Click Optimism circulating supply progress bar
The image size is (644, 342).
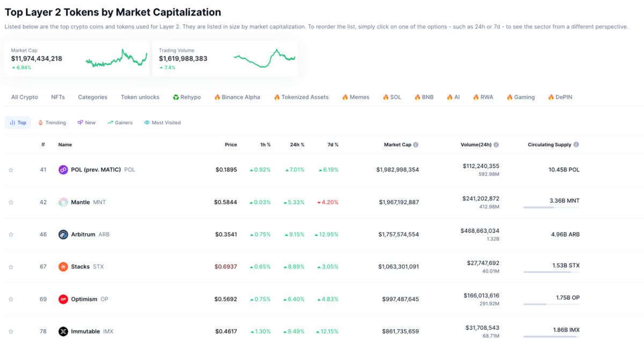[551, 304]
